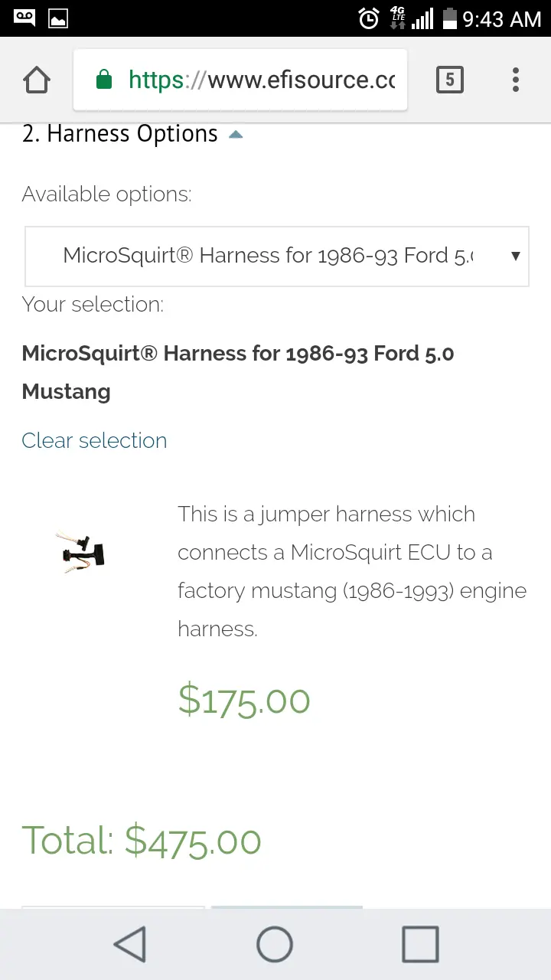Tap the 2. Harness Options heading
551x980 pixels.
[x=120, y=134]
